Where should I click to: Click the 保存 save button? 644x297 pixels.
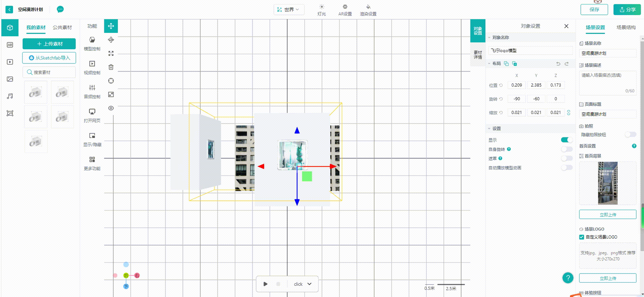pos(594,10)
